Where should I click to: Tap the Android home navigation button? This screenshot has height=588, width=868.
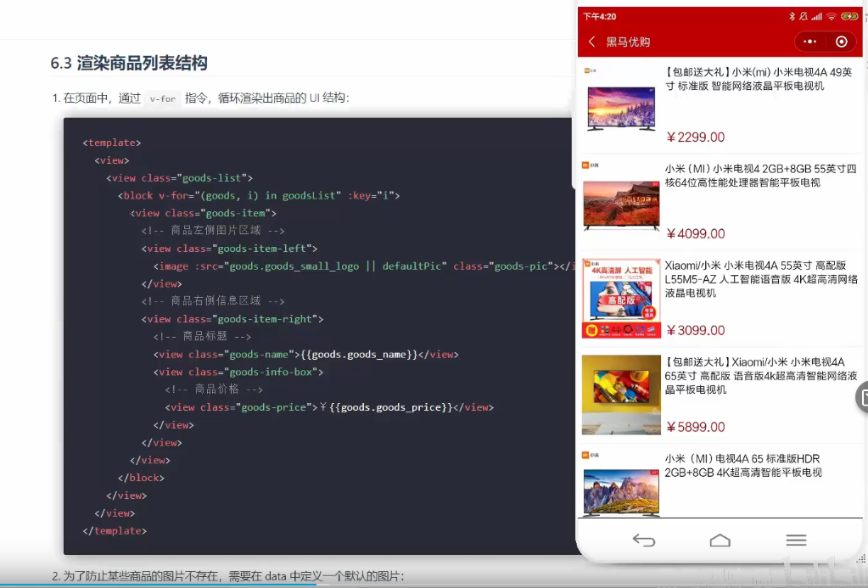click(x=720, y=540)
